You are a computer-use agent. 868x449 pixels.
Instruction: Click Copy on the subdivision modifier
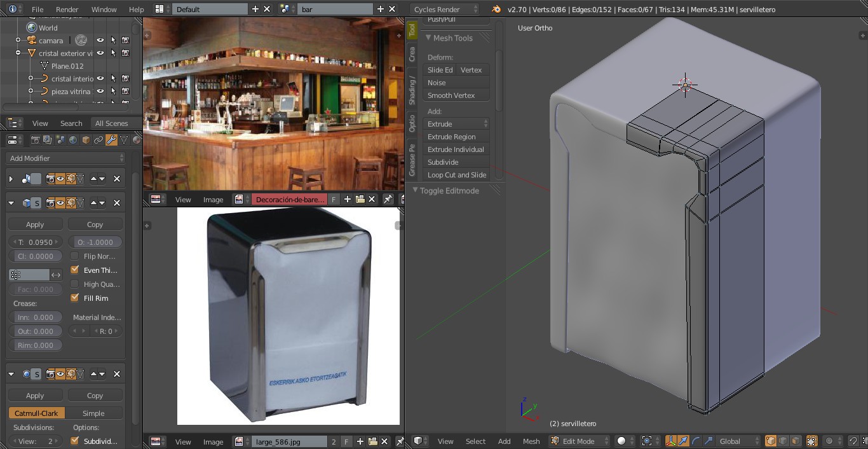(x=95, y=395)
